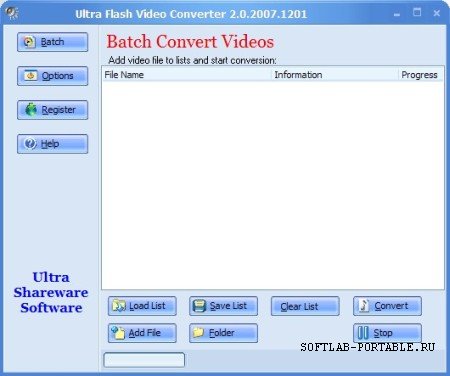Clear the video file list

305,306
